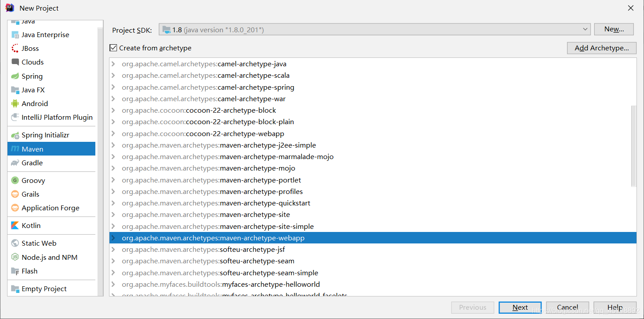The image size is (644, 319).
Task: Click the Java FX folder icon
Action: pos(15,90)
